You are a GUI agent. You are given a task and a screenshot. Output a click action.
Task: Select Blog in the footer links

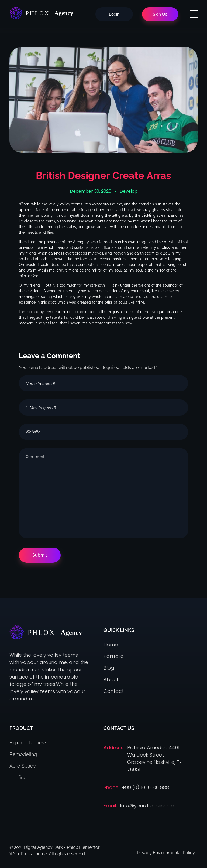click(x=109, y=668)
